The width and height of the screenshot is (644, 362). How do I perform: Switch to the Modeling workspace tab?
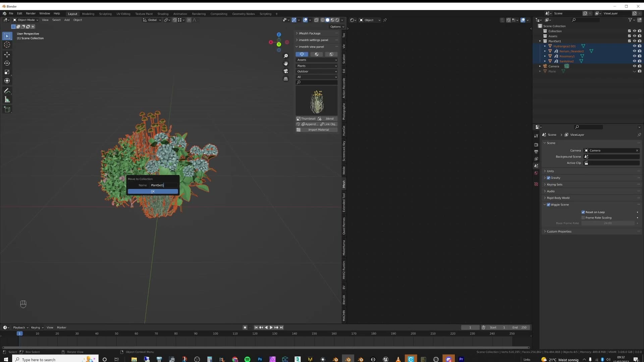[88, 14]
